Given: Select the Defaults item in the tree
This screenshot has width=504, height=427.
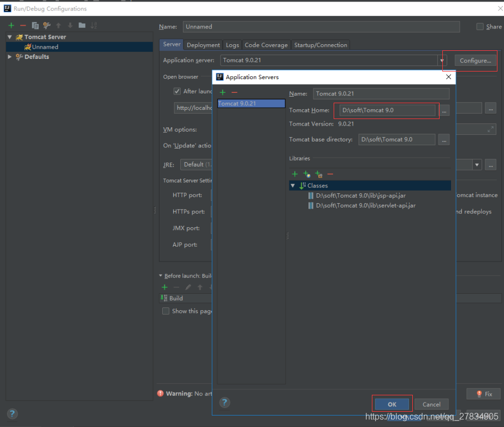Looking at the screenshot, I should pyautogui.click(x=37, y=57).
